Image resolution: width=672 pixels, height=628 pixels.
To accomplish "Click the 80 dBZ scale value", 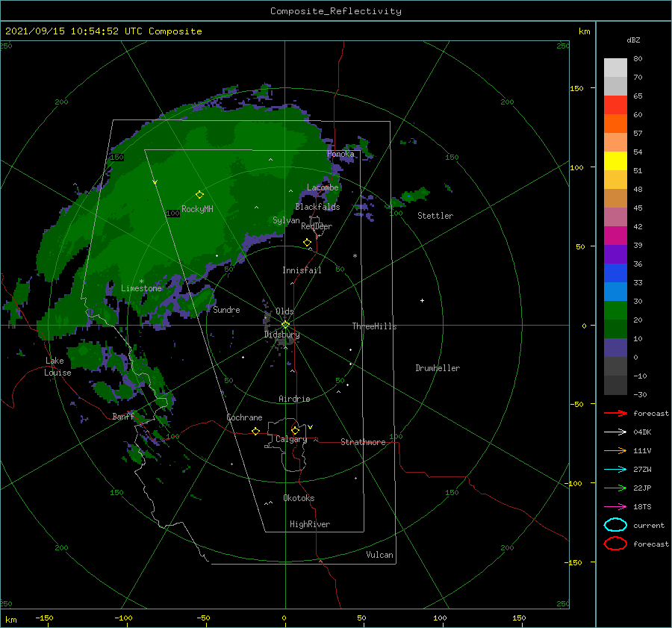I will [638, 58].
